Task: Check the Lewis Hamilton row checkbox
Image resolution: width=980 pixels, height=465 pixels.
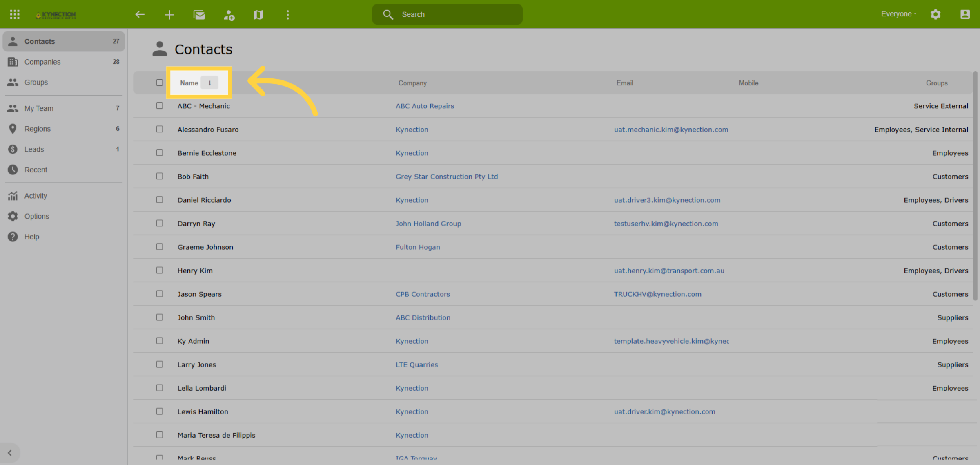Action: coord(159,411)
